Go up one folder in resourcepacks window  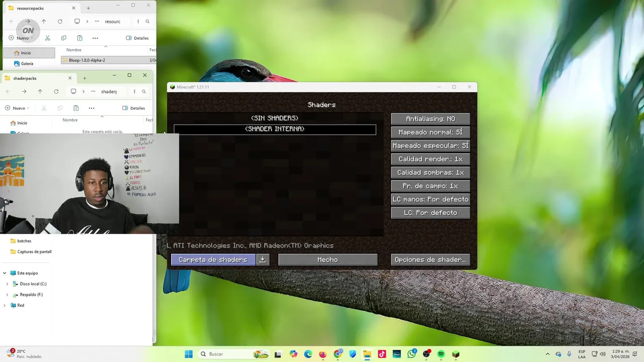click(44, 22)
